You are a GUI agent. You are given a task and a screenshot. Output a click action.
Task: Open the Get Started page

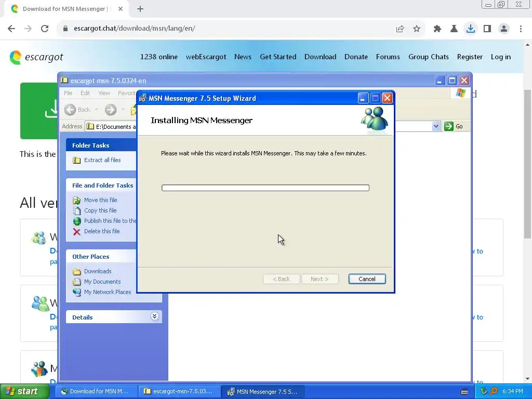coord(278,57)
